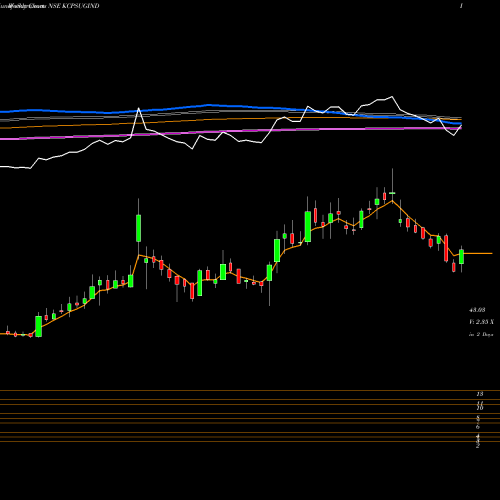Click the magenta moving average line
The image size is (500, 500).
point(230,131)
